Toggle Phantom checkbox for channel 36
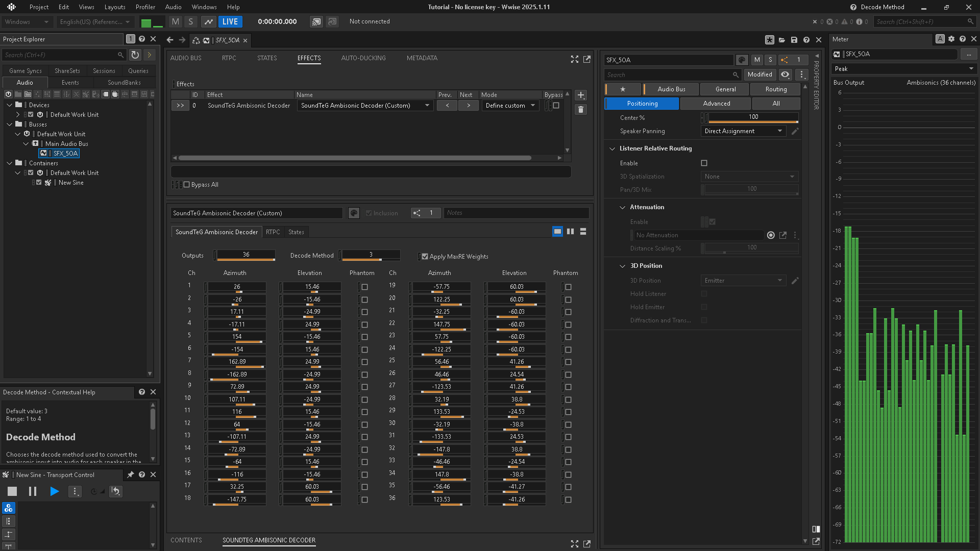This screenshot has height=551, width=980. [569, 500]
